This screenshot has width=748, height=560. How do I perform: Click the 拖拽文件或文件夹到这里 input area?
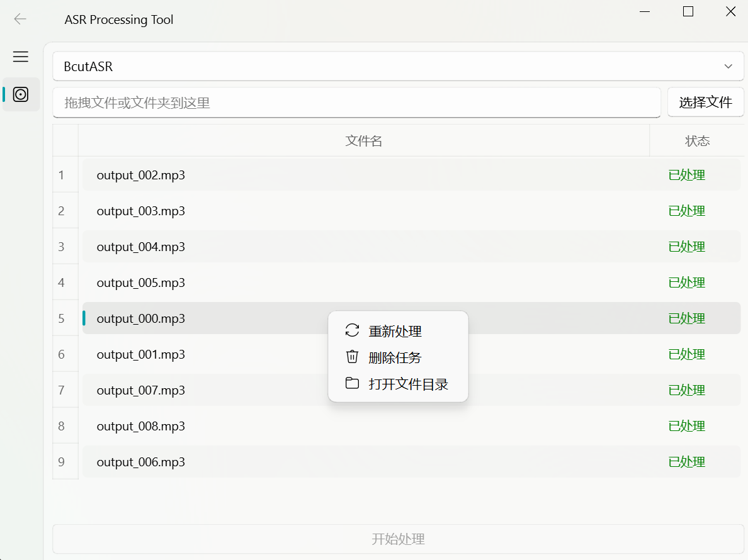(x=356, y=103)
